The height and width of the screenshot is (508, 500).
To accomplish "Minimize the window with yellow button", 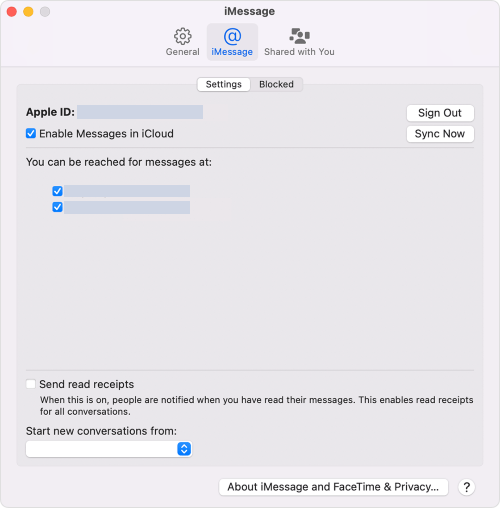I will coord(28,12).
